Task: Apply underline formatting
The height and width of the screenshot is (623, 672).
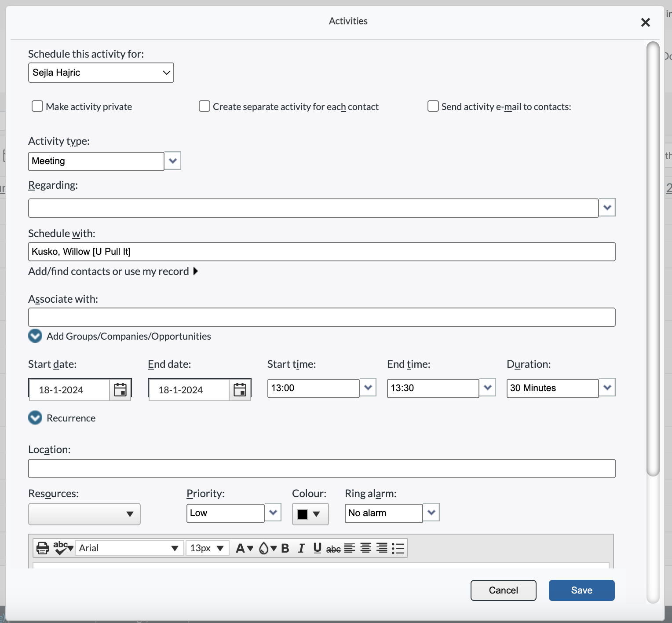Action: pos(317,548)
